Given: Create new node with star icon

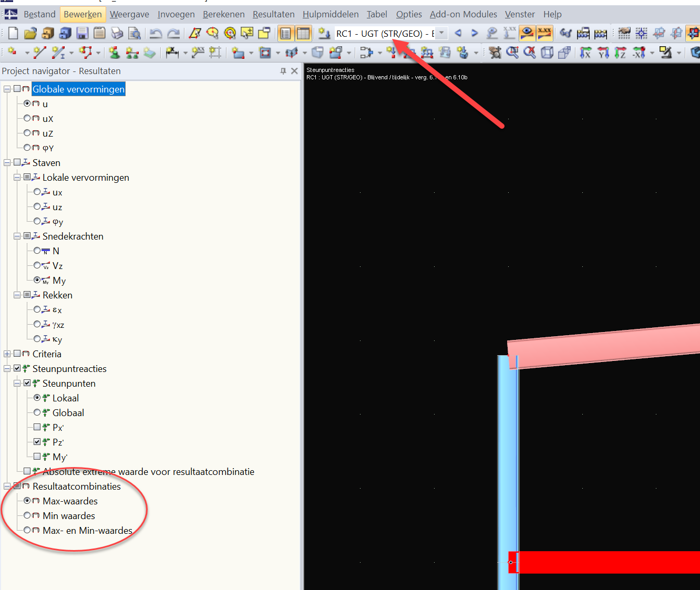Looking at the screenshot, I should pos(12,52).
